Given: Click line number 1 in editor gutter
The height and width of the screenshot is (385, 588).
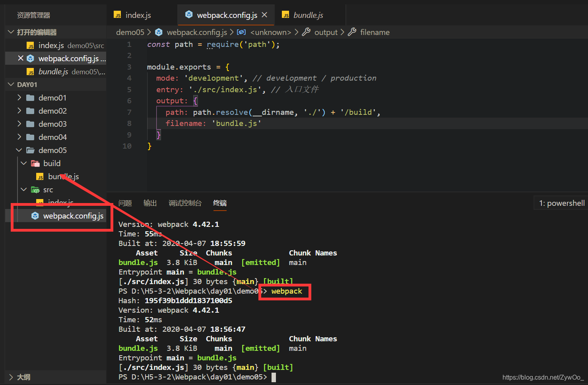Looking at the screenshot, I should pos(129,44).
